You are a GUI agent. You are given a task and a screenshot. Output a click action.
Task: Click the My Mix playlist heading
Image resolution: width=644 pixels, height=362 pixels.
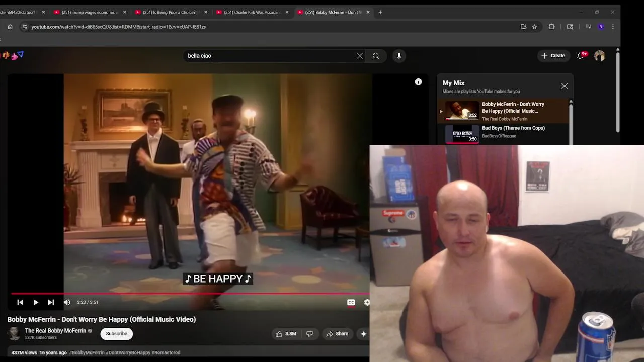(x=453, y=83)
